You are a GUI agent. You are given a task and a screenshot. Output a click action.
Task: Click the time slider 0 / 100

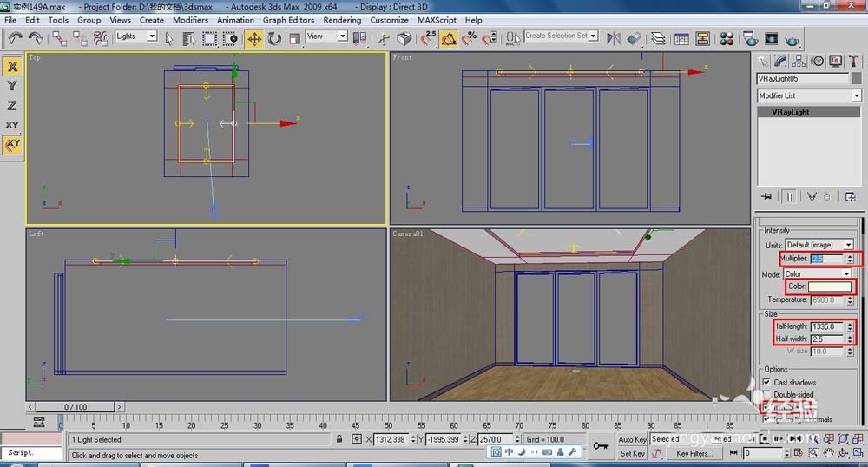click(76, 407)
